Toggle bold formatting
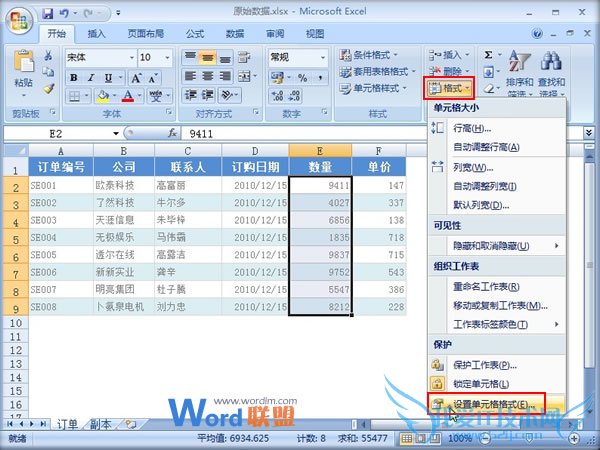Image resolution: width=600 pixels, height=450 pixels. click(x=73, y=78)
